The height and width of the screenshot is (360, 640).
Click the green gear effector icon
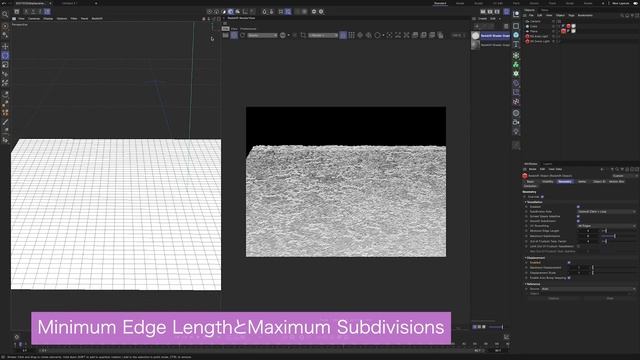516,73
